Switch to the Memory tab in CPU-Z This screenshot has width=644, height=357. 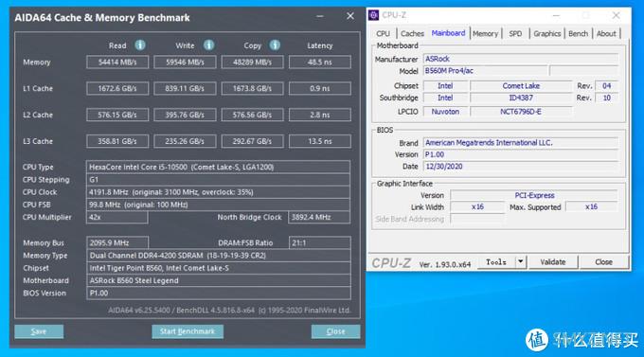[485, 34]
